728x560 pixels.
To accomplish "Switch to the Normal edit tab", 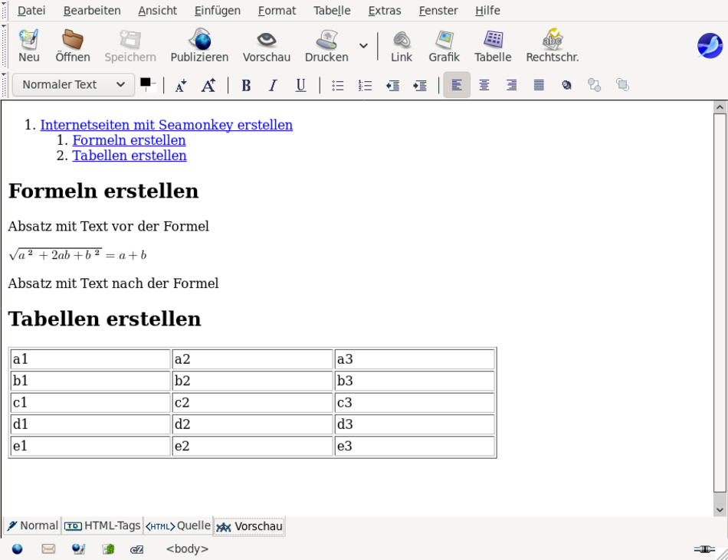I will click(32, 526).
